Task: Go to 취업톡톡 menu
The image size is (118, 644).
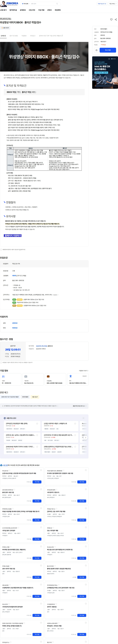Action: pyautogui.click(x=58, y=10)
